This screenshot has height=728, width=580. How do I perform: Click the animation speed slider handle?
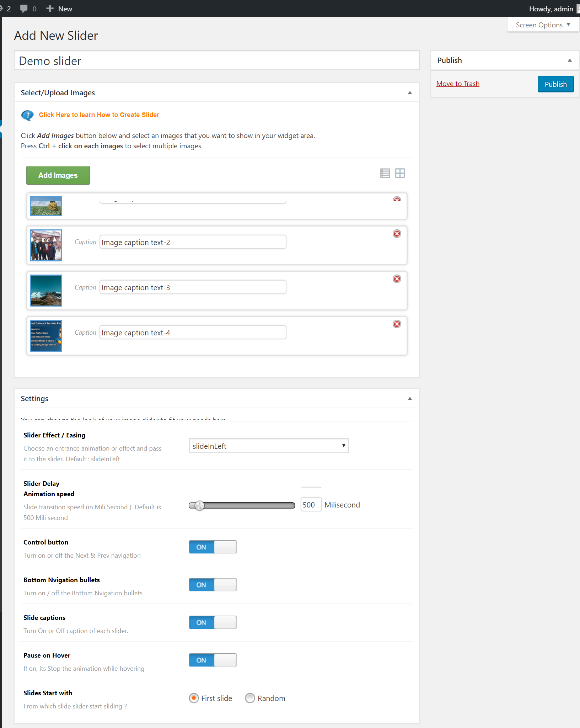[199, 505]
